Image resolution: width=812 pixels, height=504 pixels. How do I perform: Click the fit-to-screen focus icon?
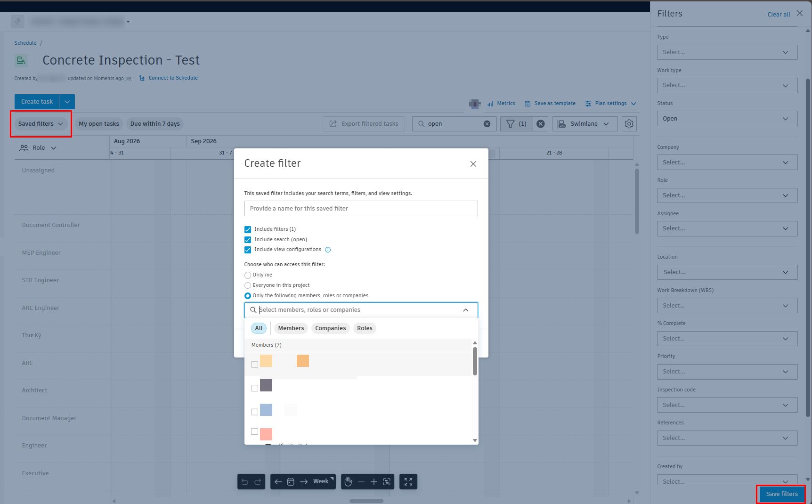[x=387, y=481]
